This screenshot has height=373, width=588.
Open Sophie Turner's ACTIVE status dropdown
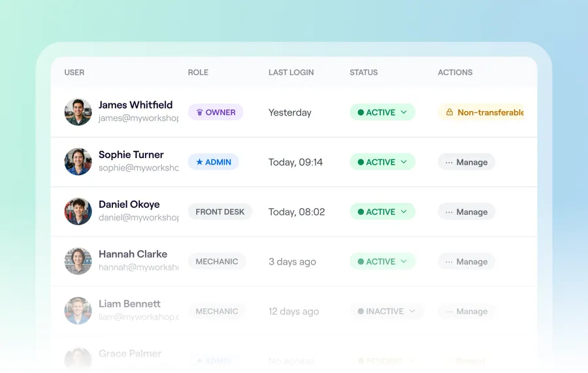click(382, 162)
